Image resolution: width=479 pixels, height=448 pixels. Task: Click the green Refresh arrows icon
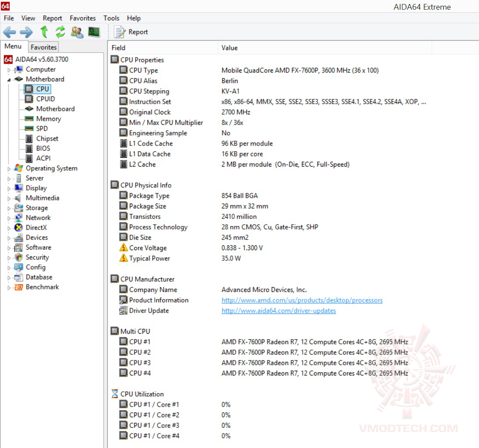[x=61, y=32]
